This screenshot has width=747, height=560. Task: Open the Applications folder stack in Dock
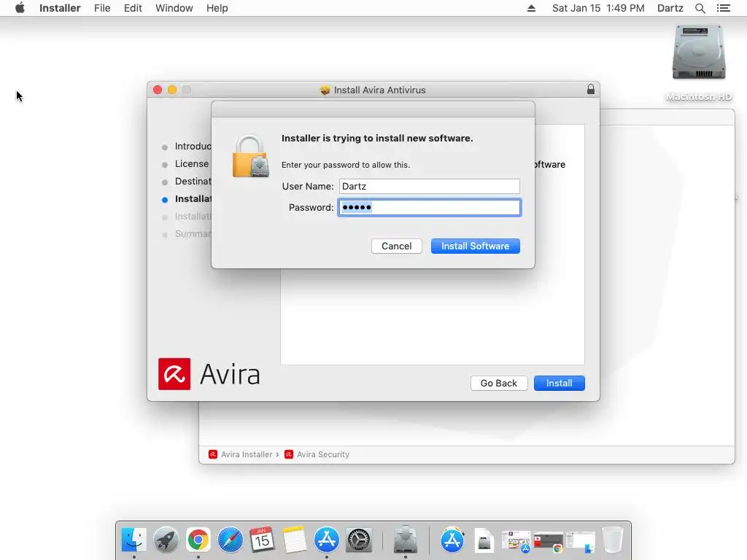click(452, 540)
